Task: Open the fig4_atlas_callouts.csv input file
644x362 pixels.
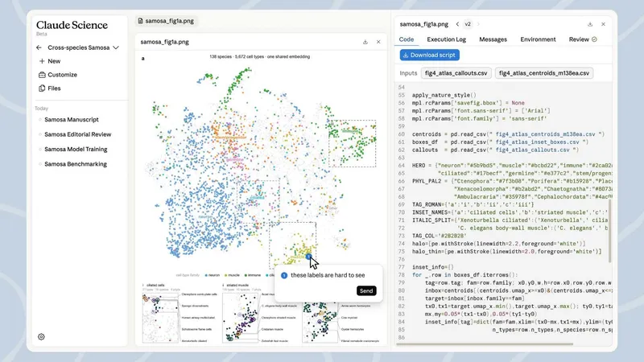Action: click(456, 73)
